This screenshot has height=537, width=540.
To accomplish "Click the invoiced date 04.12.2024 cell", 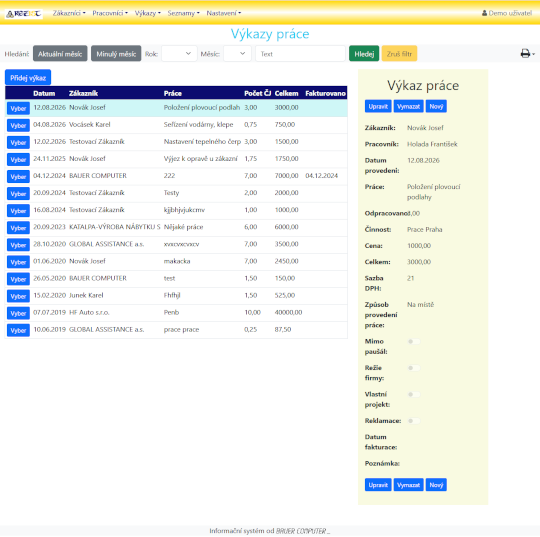I will (322, 176).
